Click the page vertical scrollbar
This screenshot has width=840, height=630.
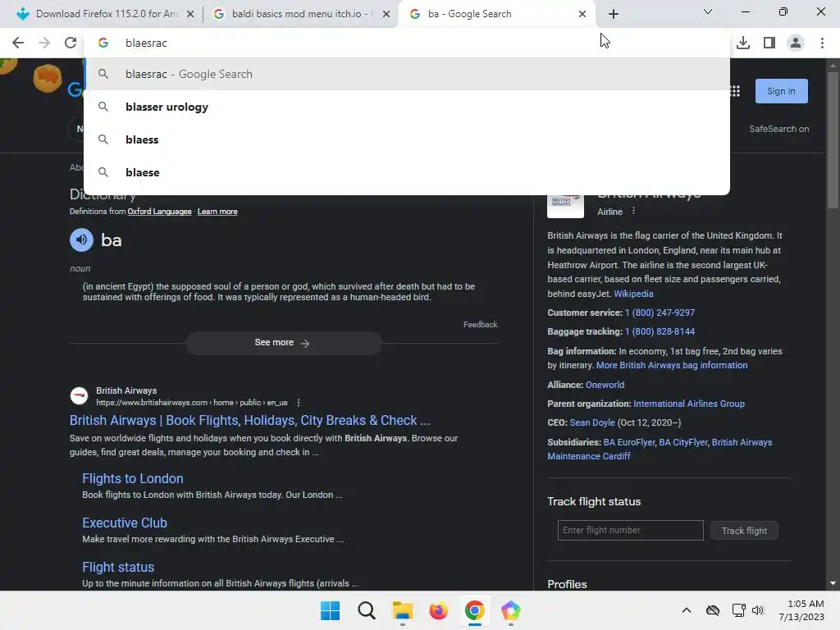coord(833,141)
